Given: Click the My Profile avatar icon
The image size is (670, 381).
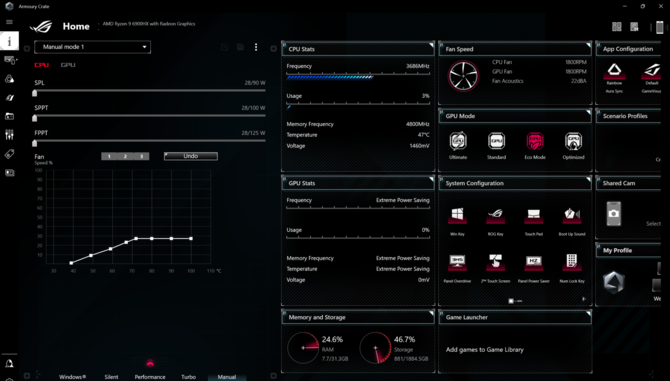Looking at the screenshot, I should [x=614, y=283].
